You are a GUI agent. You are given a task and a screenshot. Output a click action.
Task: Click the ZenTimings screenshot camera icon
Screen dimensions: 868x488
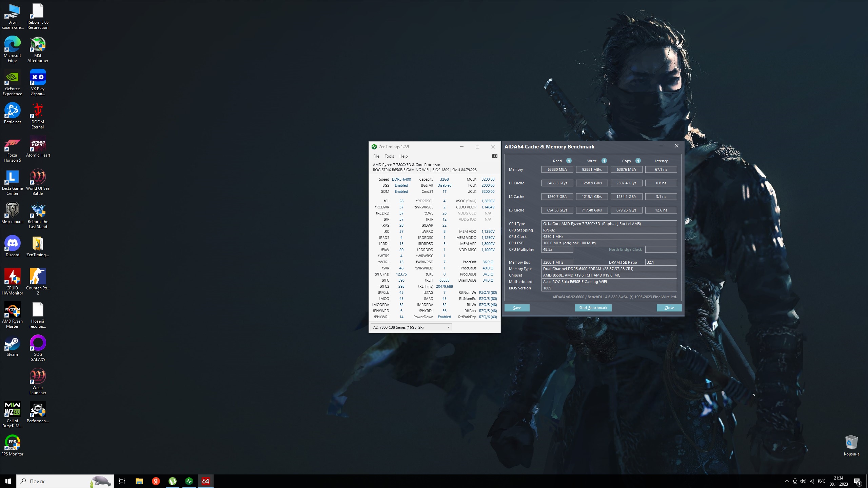pyautogui.click(x=494, y=156)
